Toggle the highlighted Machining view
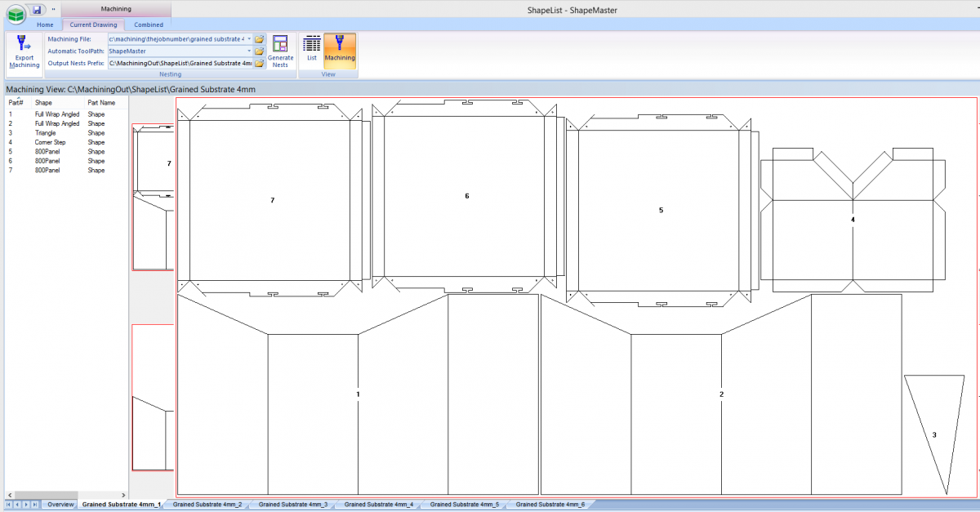Screen dimensions: 980x512 click(339, 51)
